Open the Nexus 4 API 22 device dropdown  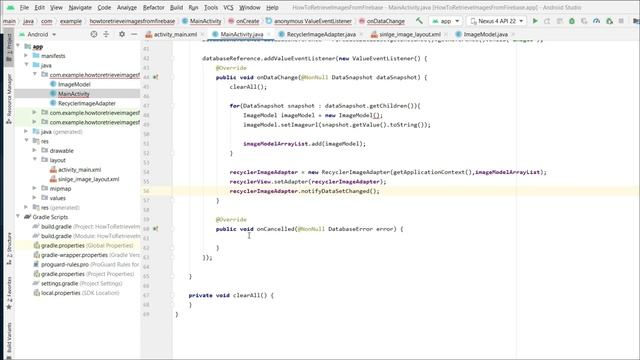point(496,21)
